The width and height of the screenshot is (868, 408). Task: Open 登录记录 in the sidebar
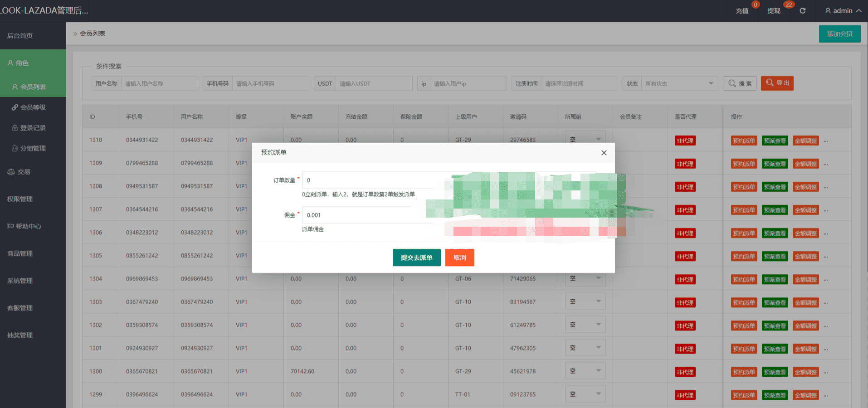pyautogui.click(x=33, y=128)
